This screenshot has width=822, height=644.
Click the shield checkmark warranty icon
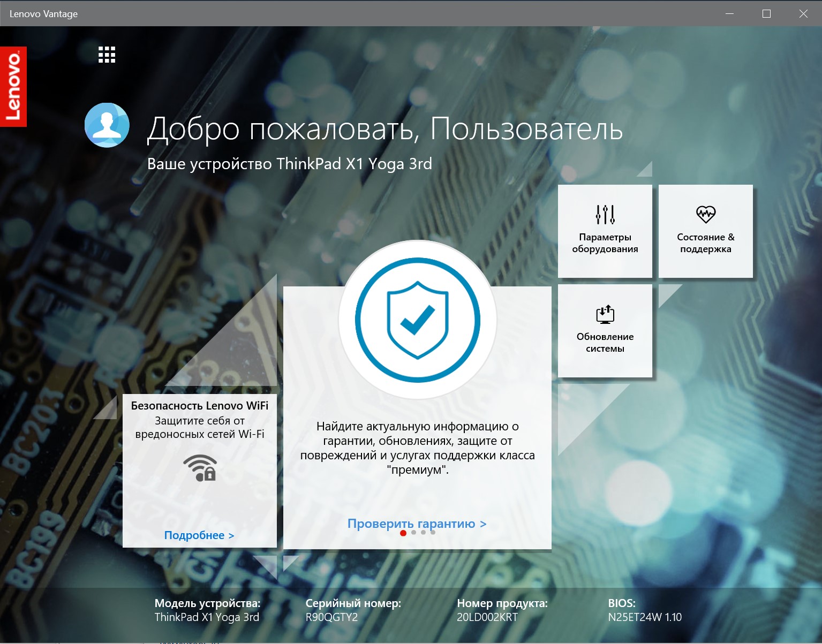[418, 320]
